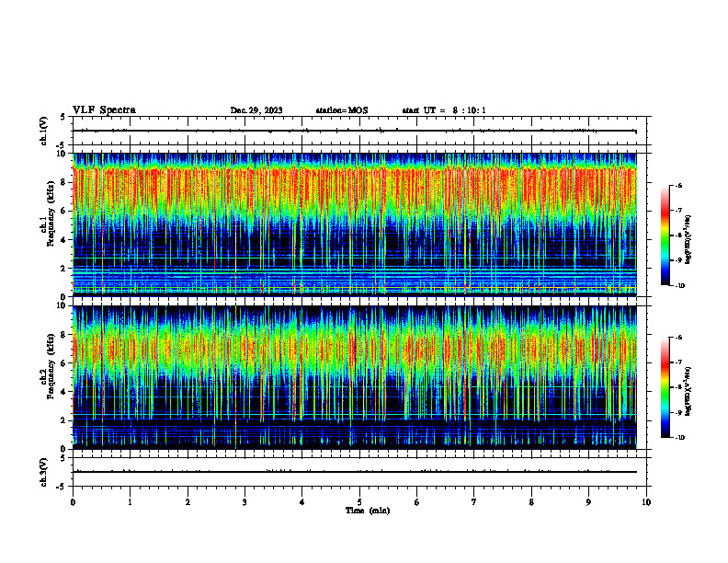728x563 pixels.
Task: Click the "-9" label on ch.2 colorbar
Action: 678,412
